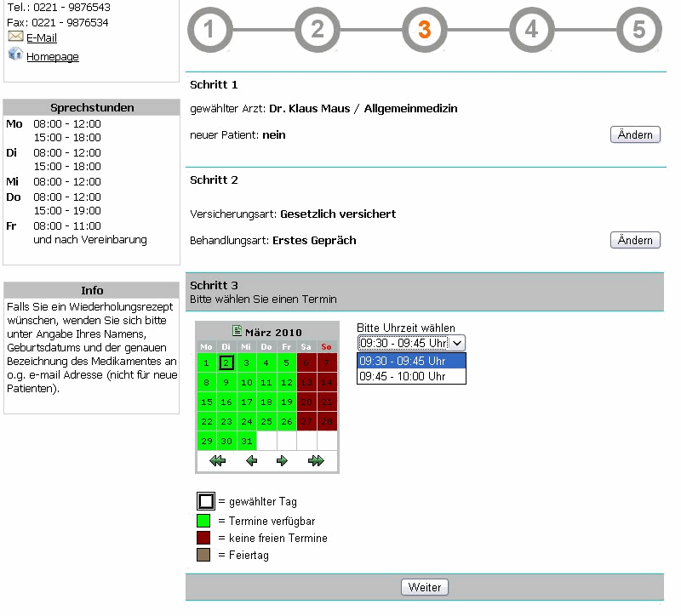Open the Uhrzeit time dropdown
Image resolution: width=681 pixels, height=616 pixels.
click(411, 342)
